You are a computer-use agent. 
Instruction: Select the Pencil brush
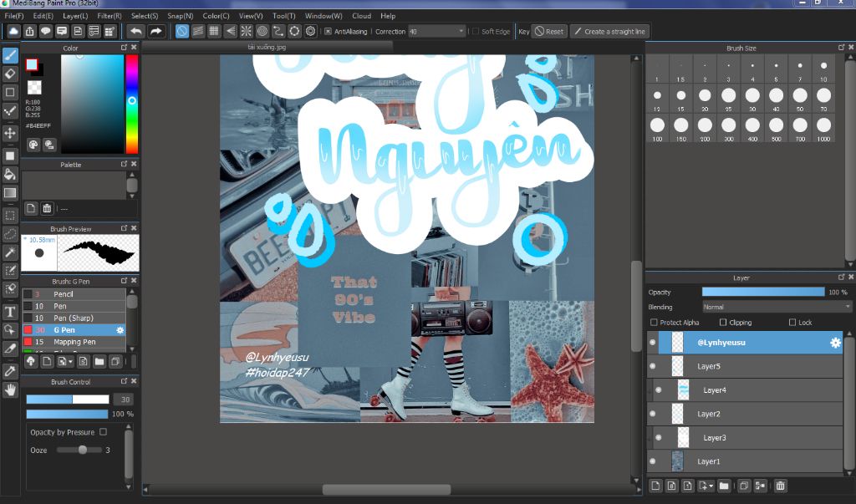pyautogui.click(x=74, y=293)
